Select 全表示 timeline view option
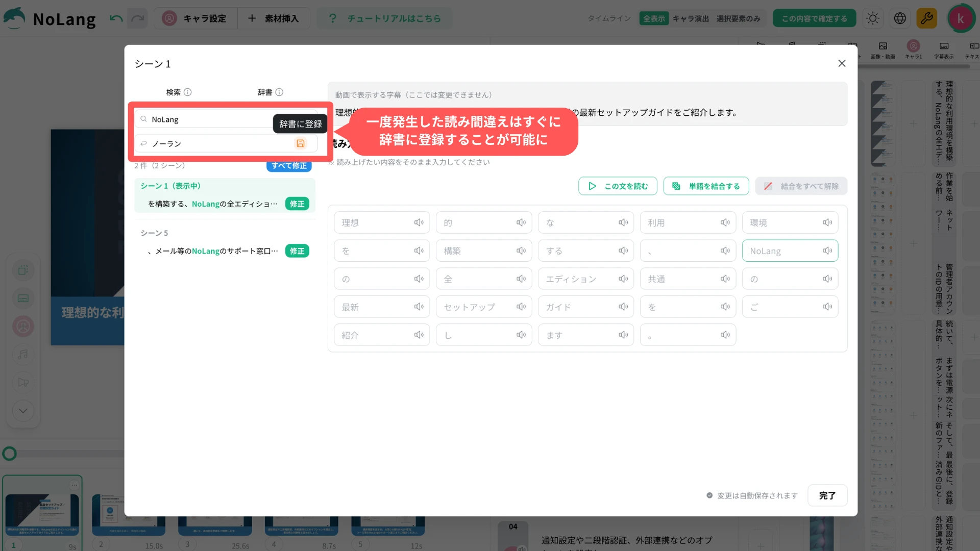Screen dimensions: 980x551 point(654,18)
